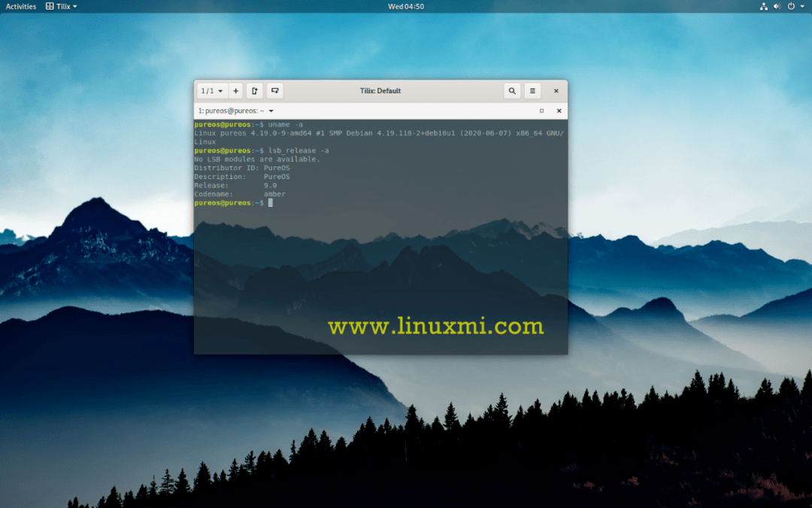This screenshot has height=508, width=812.
Task: Close the pureos terminal pane
Action: coord(559,110)
